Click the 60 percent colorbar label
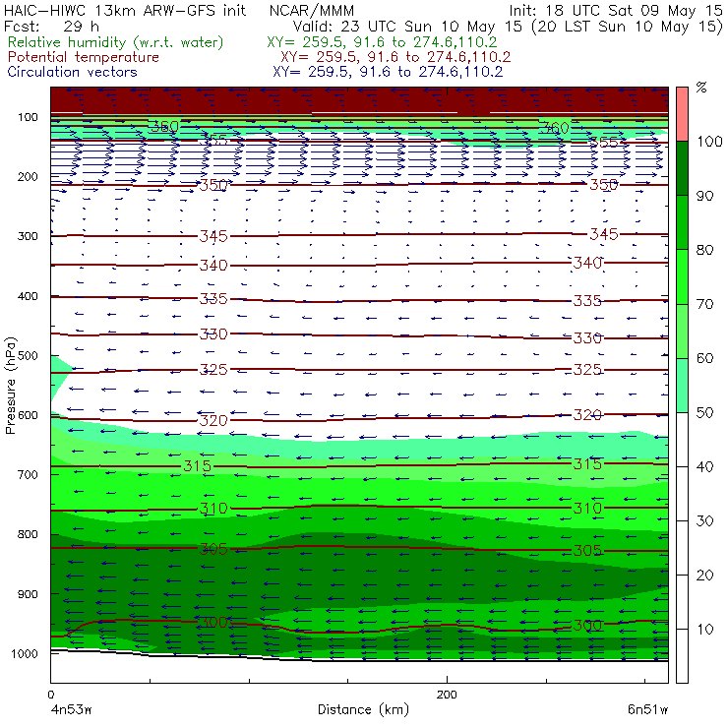728x728 pixels. pos(704,358)
